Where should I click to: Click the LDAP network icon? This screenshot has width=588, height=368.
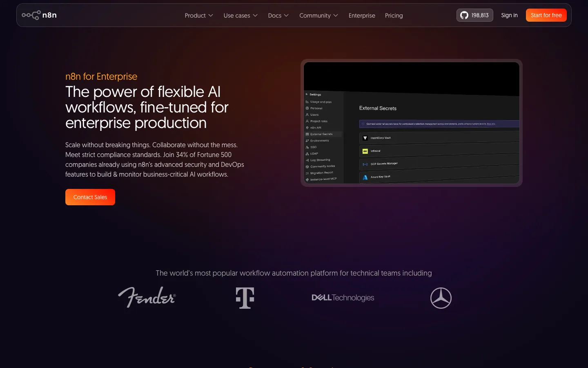coord(307,154)
